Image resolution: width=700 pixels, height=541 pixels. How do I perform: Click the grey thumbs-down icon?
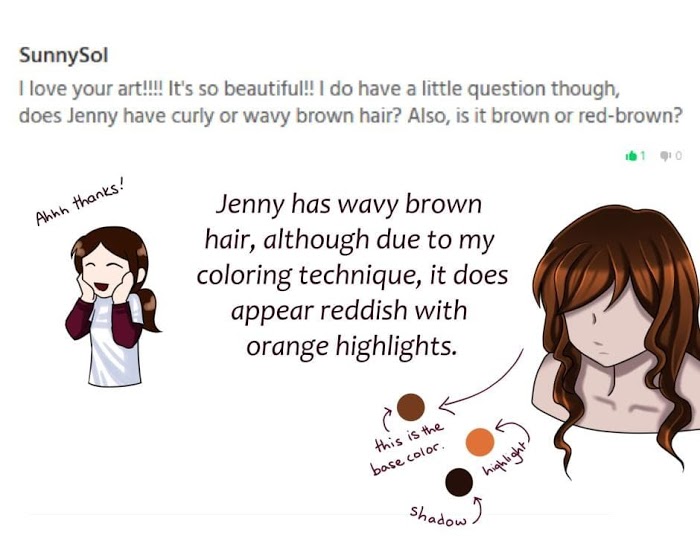point(664,155)
